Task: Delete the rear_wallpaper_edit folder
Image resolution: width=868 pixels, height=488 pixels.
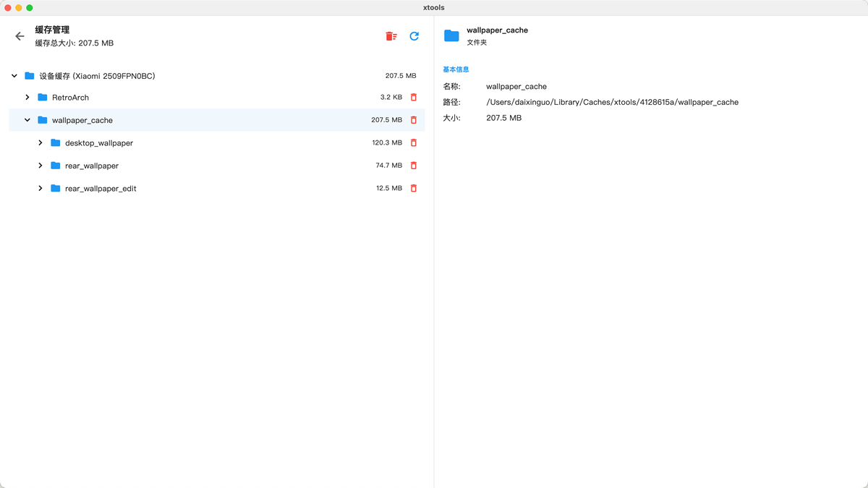Action: tap(414, 189)
